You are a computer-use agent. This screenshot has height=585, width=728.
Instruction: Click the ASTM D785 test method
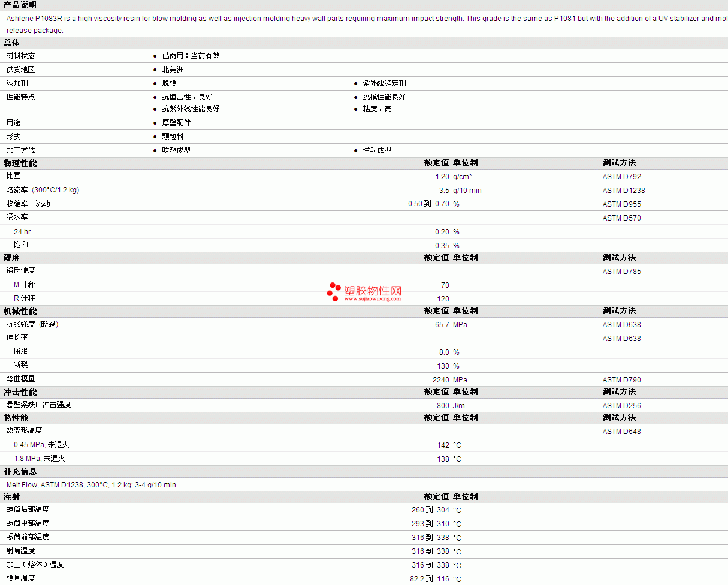pyautogui.click(x=622, y=272)
